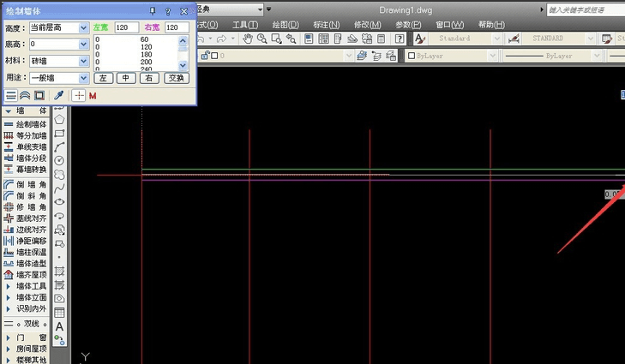Image resolution: width=625 pixels, height=364 pixels.
Task: Click the 左 alignment button
Action: [x=103, y=78]
